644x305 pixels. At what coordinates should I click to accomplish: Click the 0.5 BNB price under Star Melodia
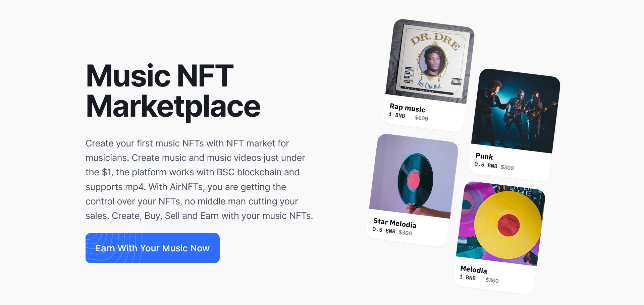[384, 230]
